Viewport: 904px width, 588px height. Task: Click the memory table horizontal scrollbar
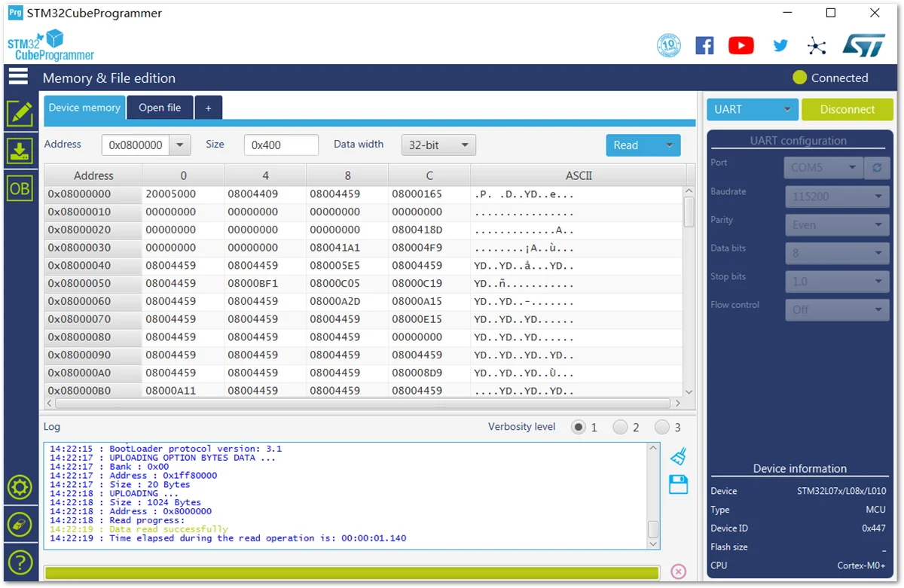[363, 404]
